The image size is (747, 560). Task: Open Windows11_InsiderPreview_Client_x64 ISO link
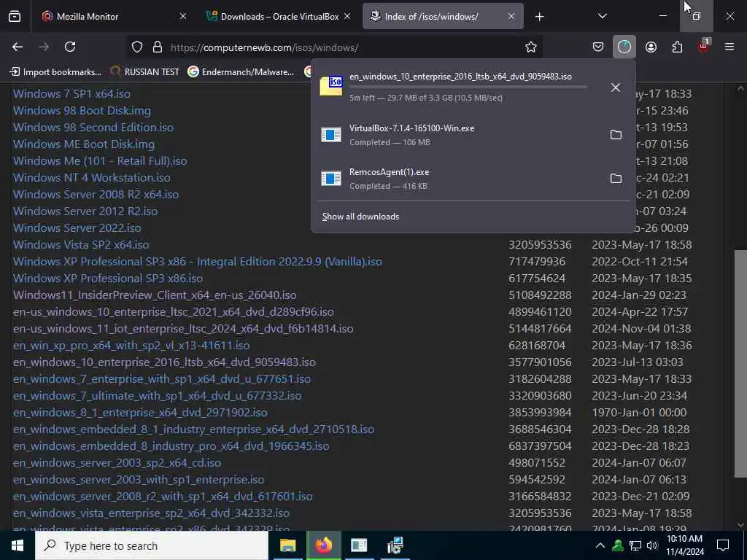155,295
